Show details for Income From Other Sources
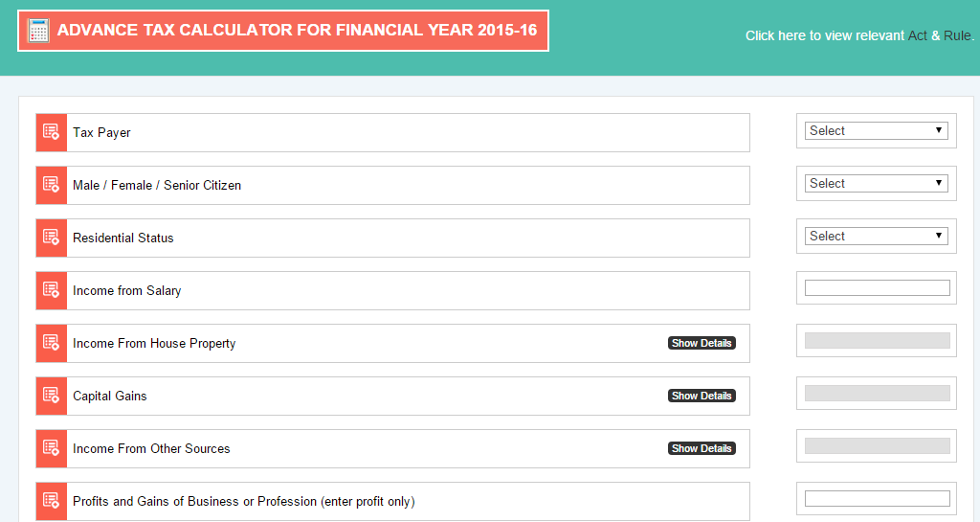980x522 pixels. click(702, 448)
